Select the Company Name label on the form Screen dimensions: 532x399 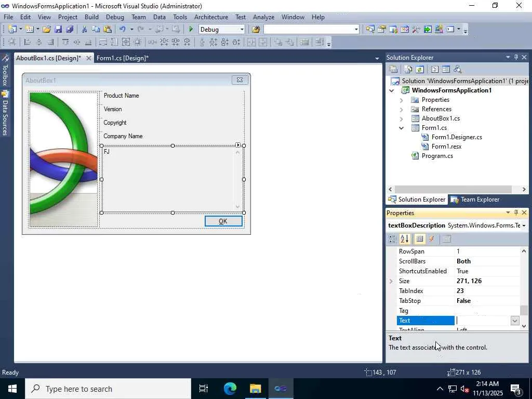(x=123, y=136)
